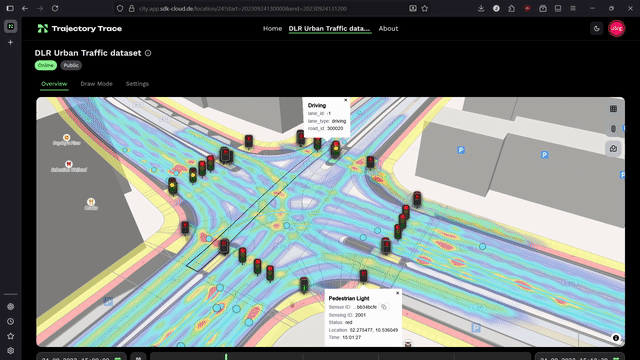Screen dimensions: 640x360
Task: Open the About navigation item
Action: [388, 29]
